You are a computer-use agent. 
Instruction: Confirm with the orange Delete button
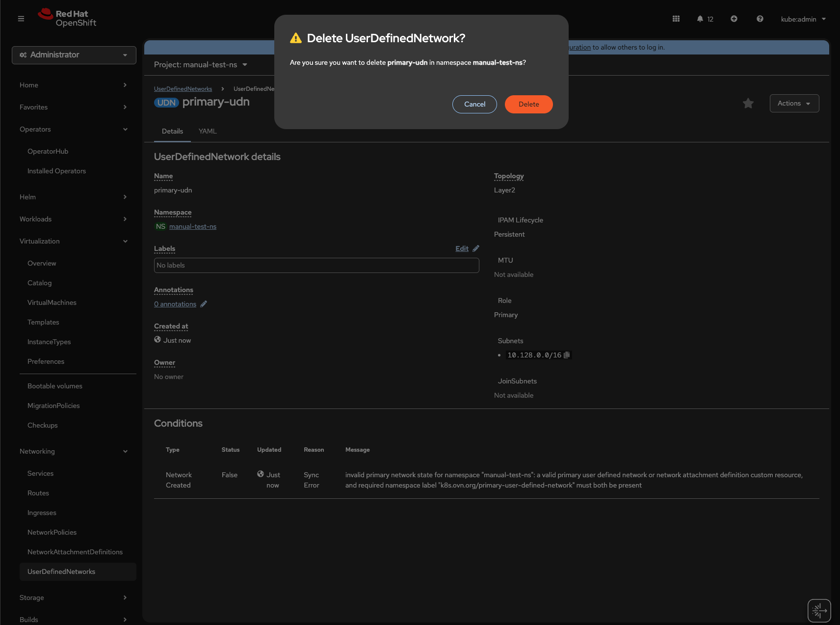tap(529, 104)
